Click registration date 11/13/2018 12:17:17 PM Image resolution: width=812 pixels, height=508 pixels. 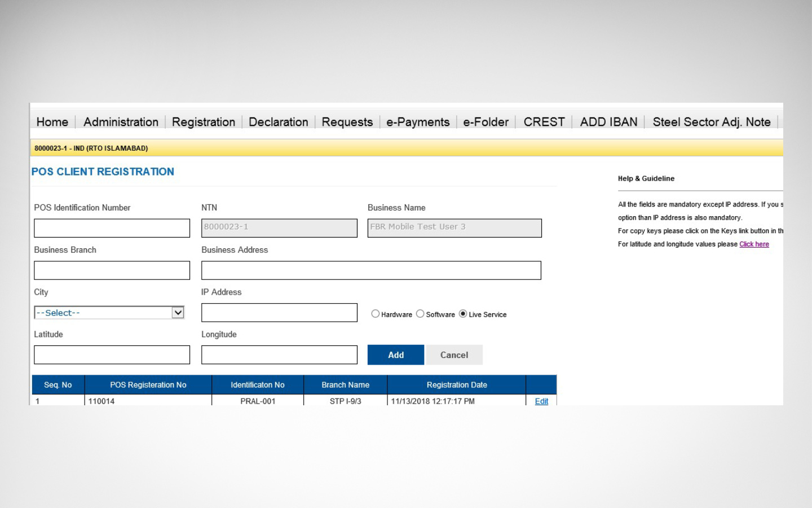(x=433, y=401)
